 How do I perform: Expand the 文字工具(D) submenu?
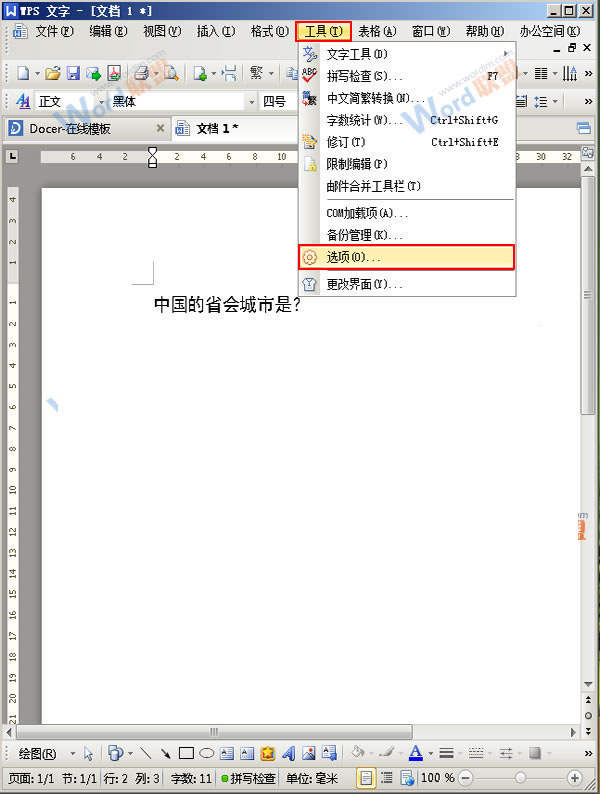tap(407, 54)
